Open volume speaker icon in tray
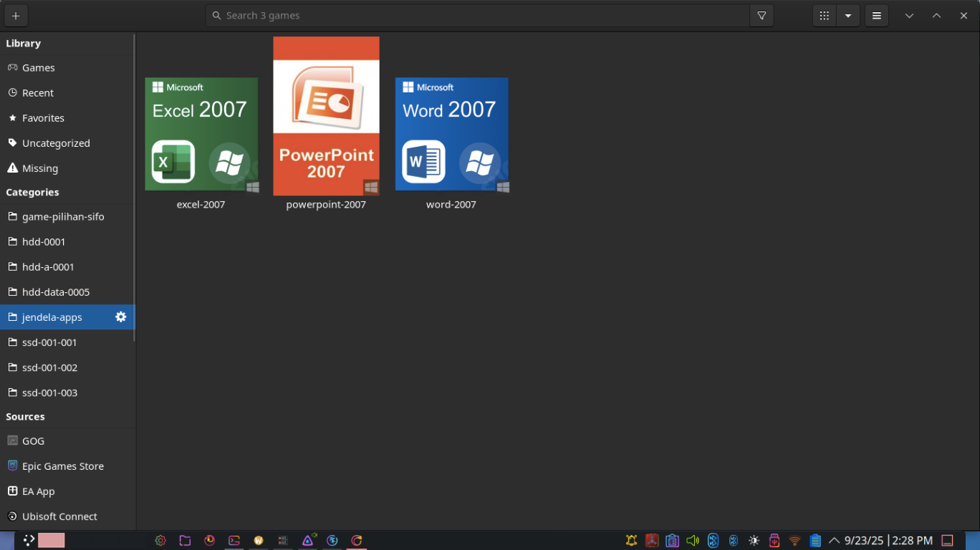This screenshot has height=550, width=980. tap(692, 541)
